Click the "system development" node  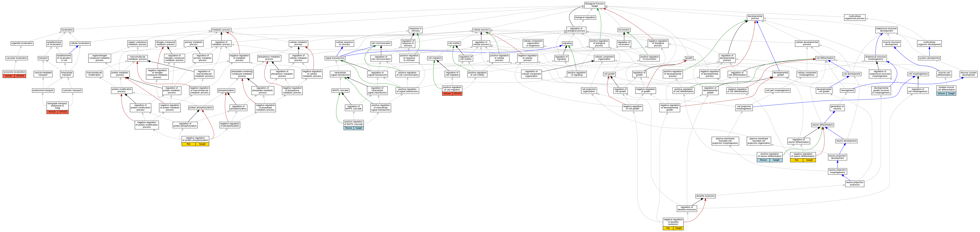(929, 58)
